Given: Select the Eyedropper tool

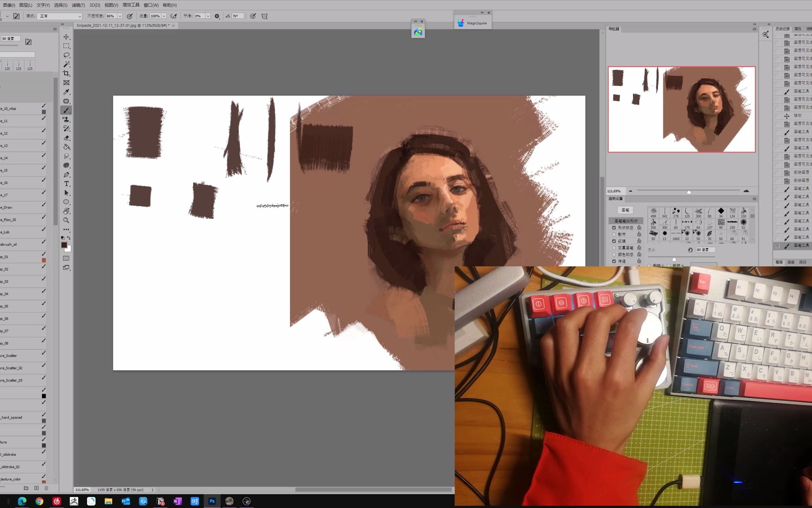Looking at the screenshot, I should pos(66,92).
